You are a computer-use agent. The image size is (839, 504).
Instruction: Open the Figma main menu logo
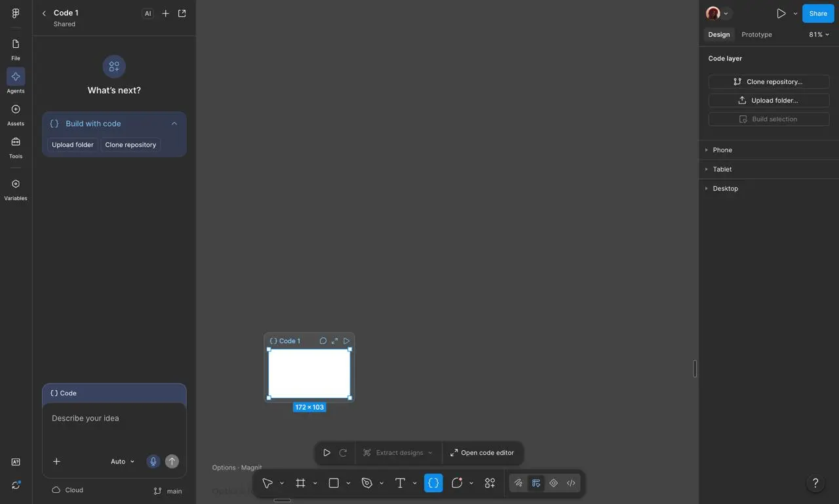click(x=16, y=13)
